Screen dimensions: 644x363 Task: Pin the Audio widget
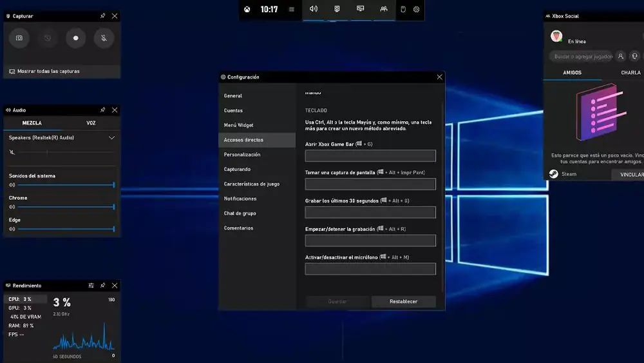click(x=102, y=110)
